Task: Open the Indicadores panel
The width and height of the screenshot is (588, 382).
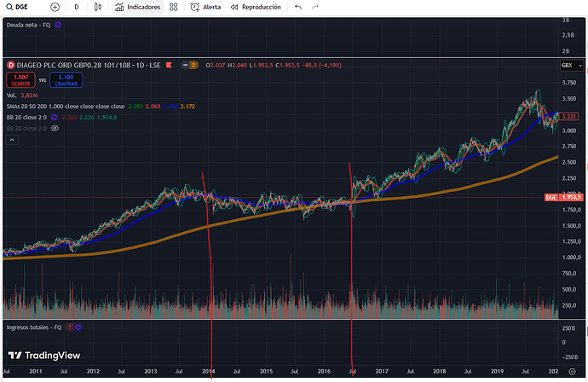Action: [x=136, y=7]
